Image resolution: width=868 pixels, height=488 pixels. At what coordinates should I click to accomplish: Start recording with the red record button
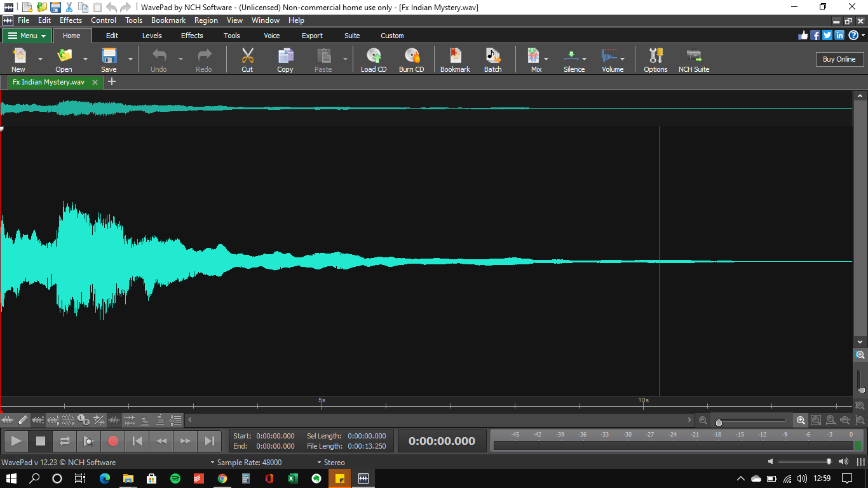coord(113,441)
